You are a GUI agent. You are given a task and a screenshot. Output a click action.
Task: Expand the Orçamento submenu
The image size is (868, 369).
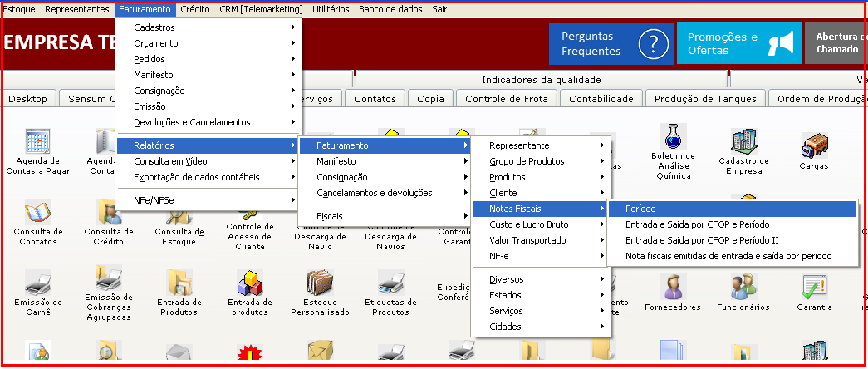(208, 43)
